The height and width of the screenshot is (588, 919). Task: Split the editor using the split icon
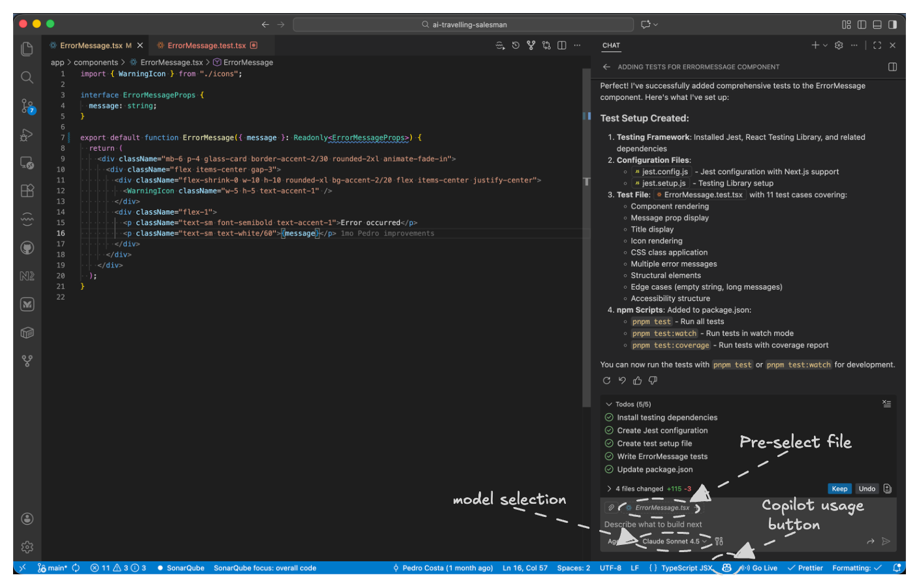pyautogui.click(x=562, y=45)
